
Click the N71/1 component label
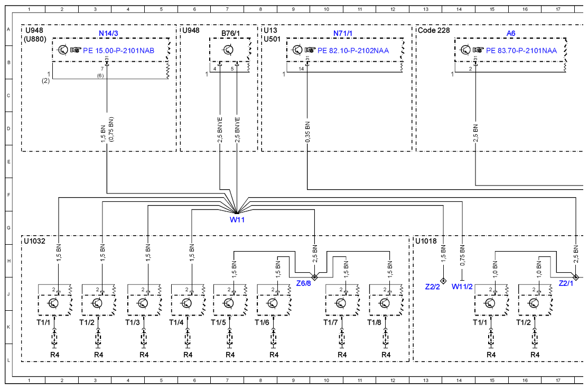(343, 33)
